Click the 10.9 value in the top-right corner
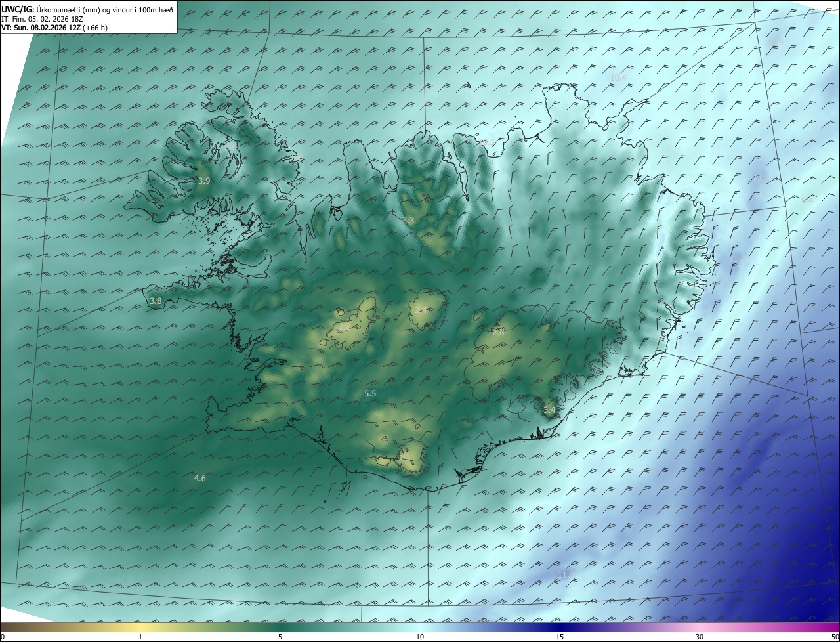840x642 pixels. (x=776, y=43)
